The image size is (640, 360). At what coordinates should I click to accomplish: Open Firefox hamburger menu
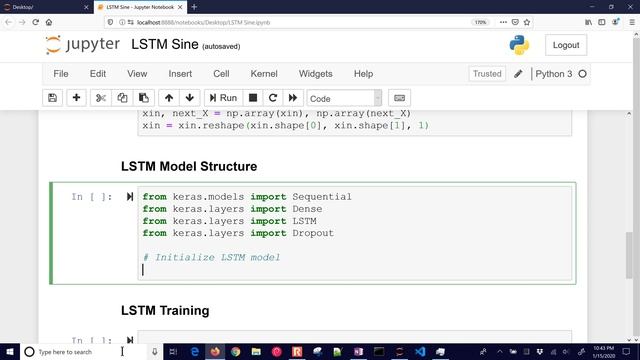pos(631,22)
